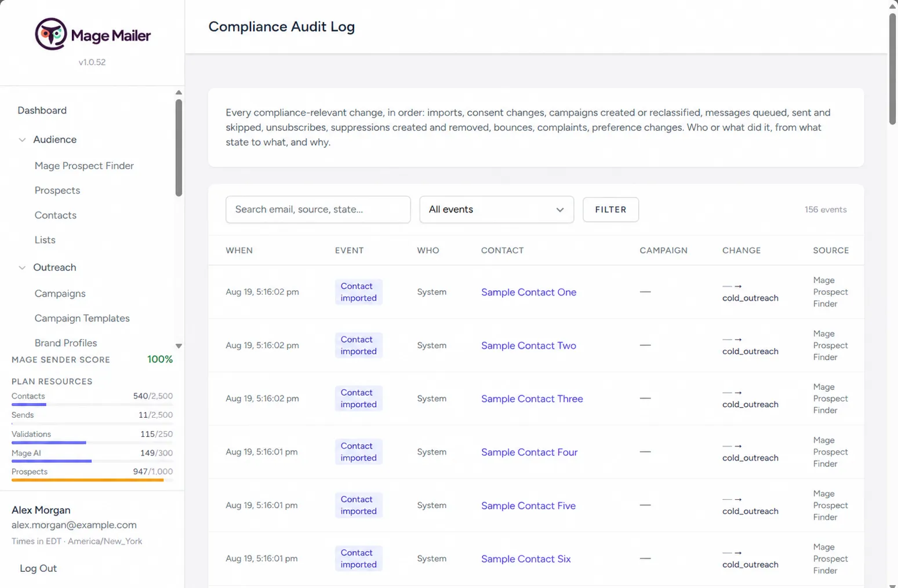
Task: Open Dashboard in the sidebar
Action: (42, 111)
